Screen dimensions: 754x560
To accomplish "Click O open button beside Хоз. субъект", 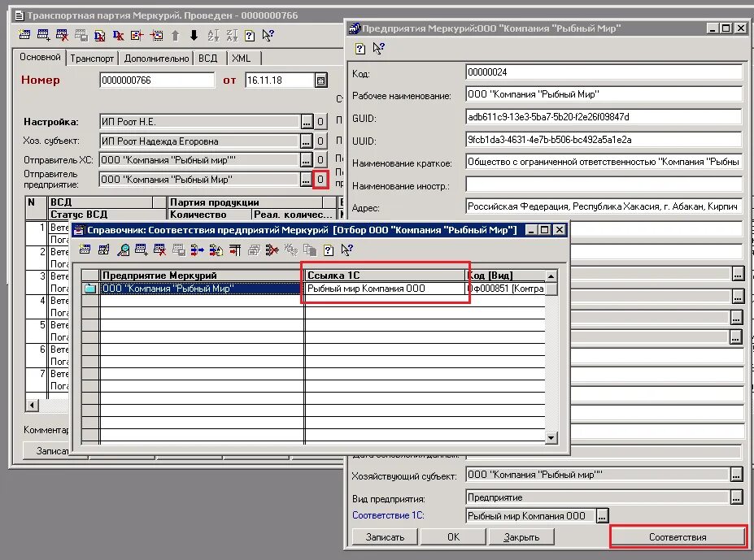I will [320, 141].
